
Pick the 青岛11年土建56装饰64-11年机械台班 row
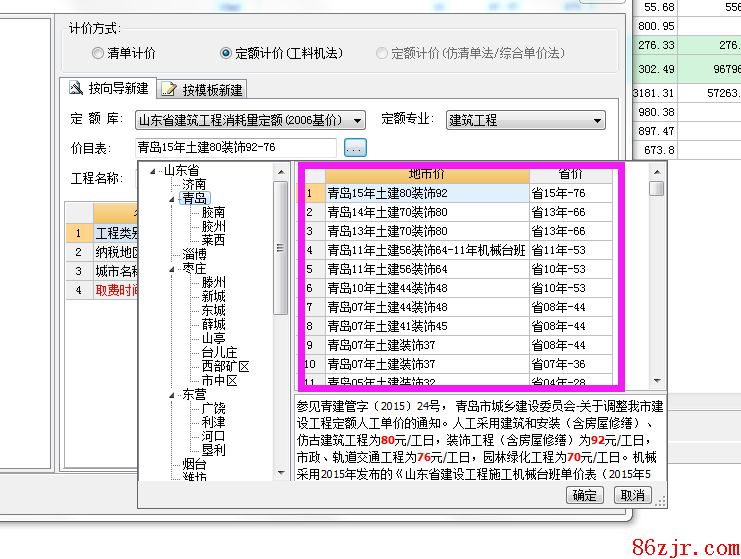pyautogui.click(x=423, y=250)
